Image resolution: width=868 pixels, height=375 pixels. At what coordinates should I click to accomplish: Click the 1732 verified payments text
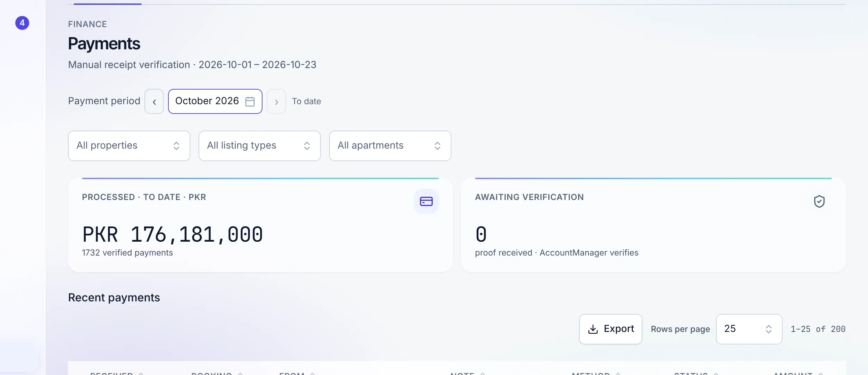click(127, 253)
